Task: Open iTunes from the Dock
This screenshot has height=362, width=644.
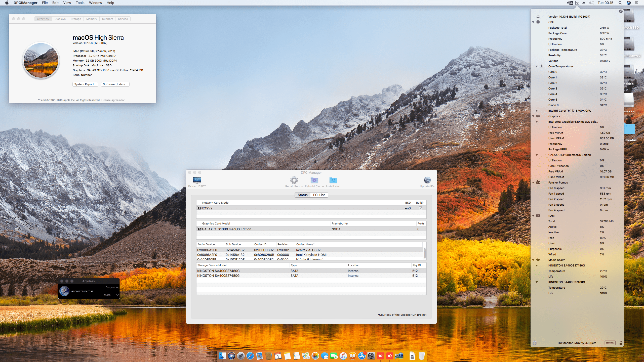Action: tap(343, 356)
